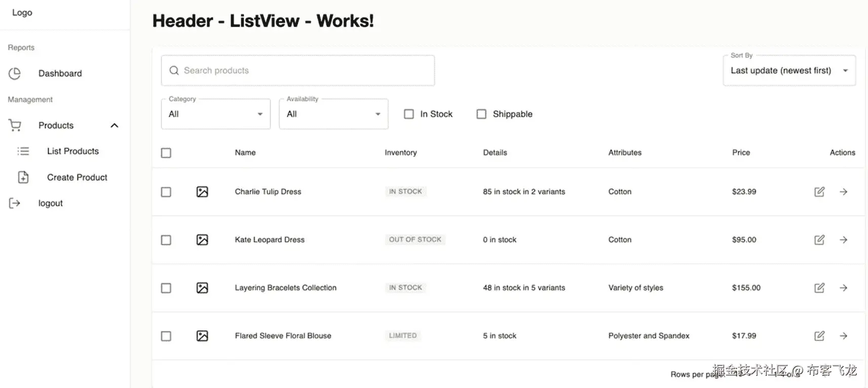Edit the Charlie Tulip Dress product

[819, 191]
